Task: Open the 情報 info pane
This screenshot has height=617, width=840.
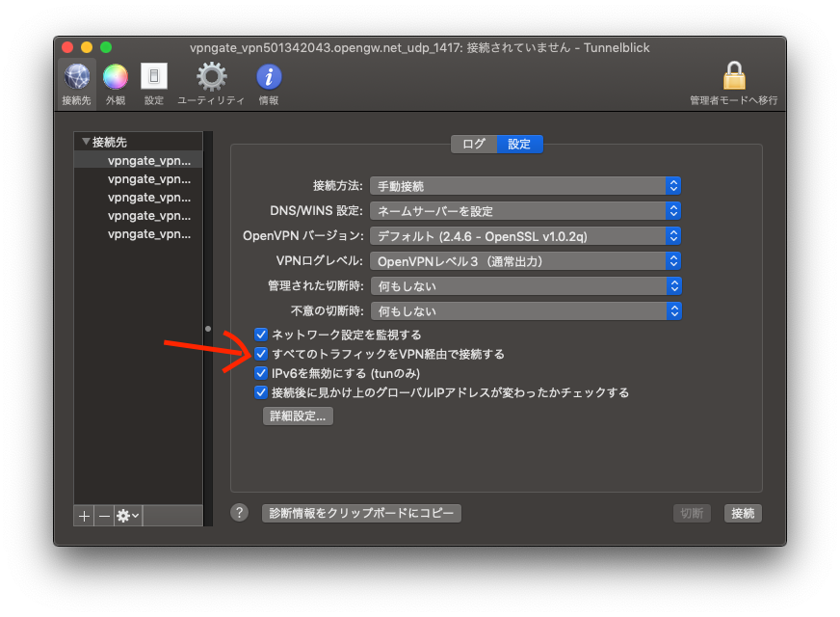Action: point(269,84)
